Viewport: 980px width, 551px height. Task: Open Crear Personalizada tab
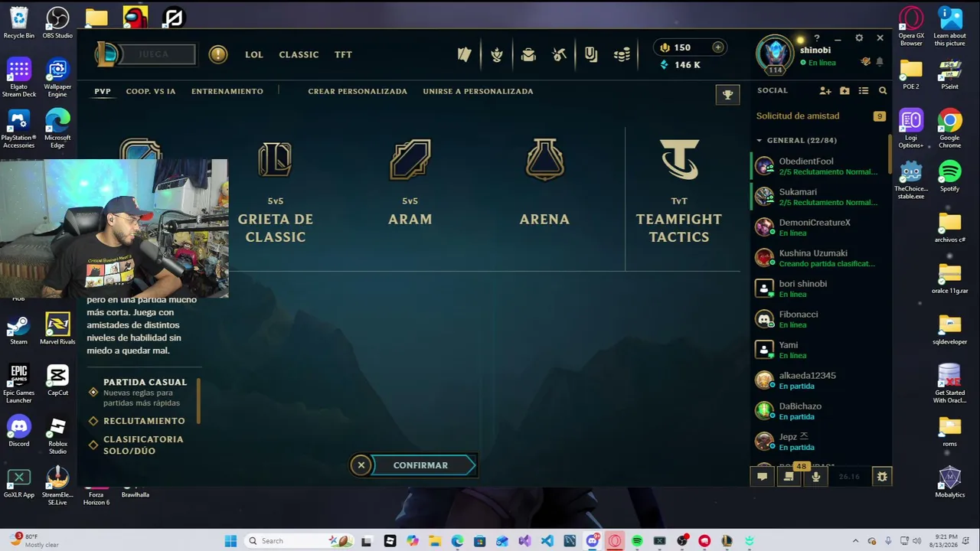(x=358, y=91)
